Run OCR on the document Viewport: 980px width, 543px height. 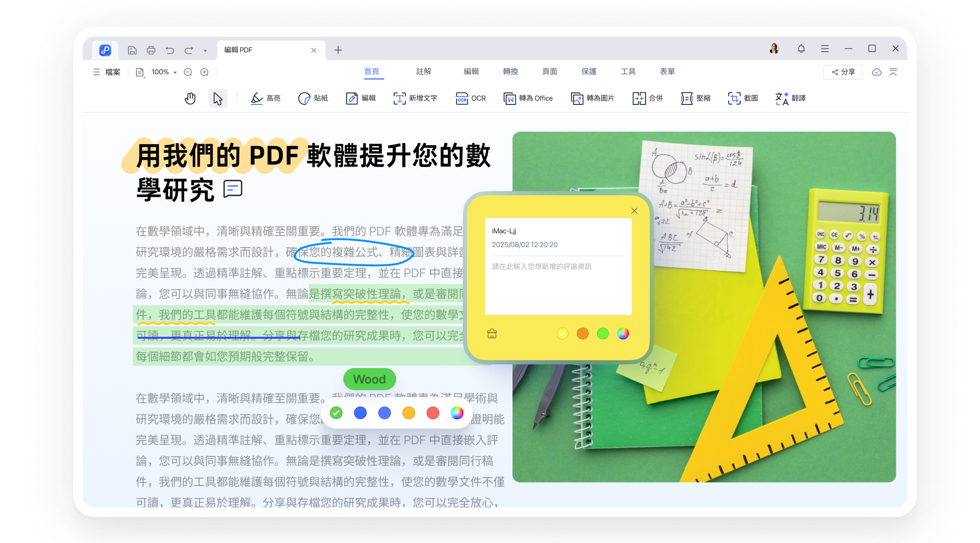pyautogui.click(x=471, y=98)
